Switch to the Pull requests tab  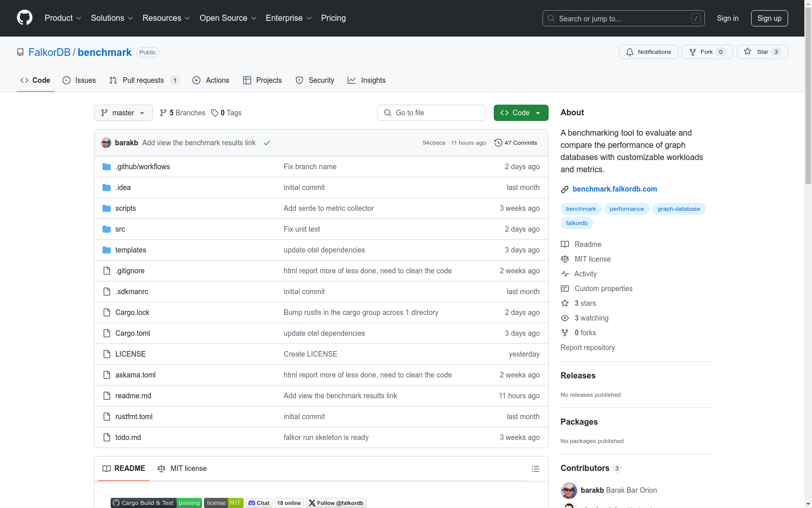pos(145,80)
